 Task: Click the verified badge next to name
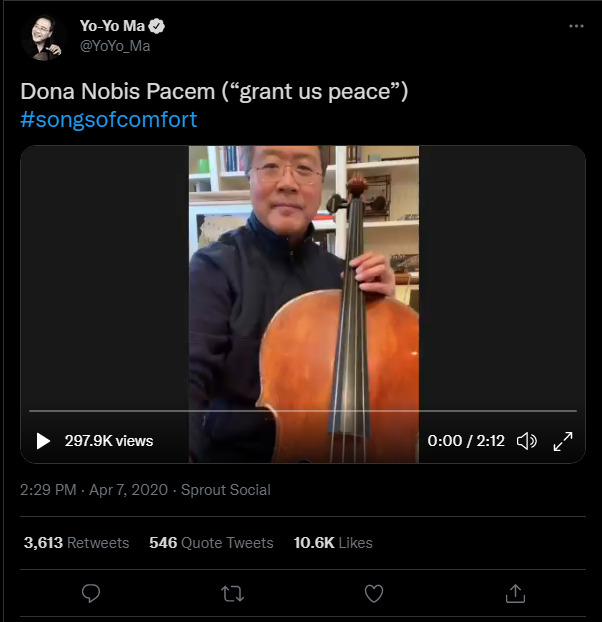pos(158,25)
